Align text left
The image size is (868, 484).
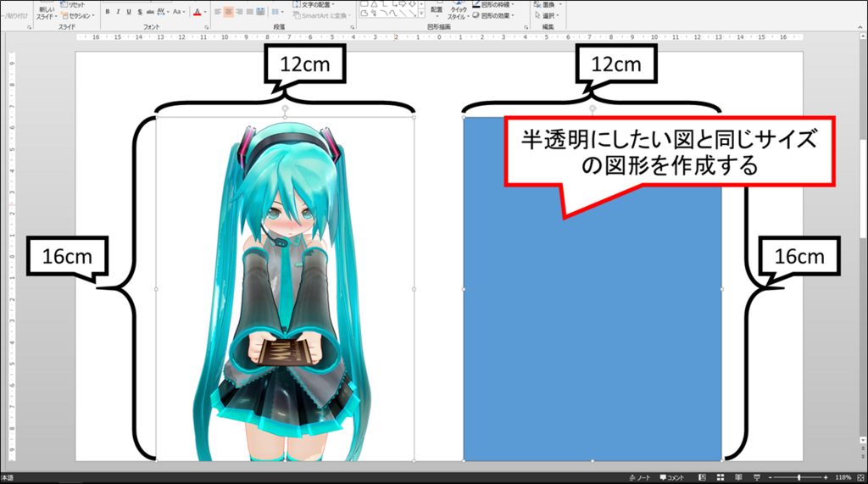pyautogui.click(x=218, y=12)
